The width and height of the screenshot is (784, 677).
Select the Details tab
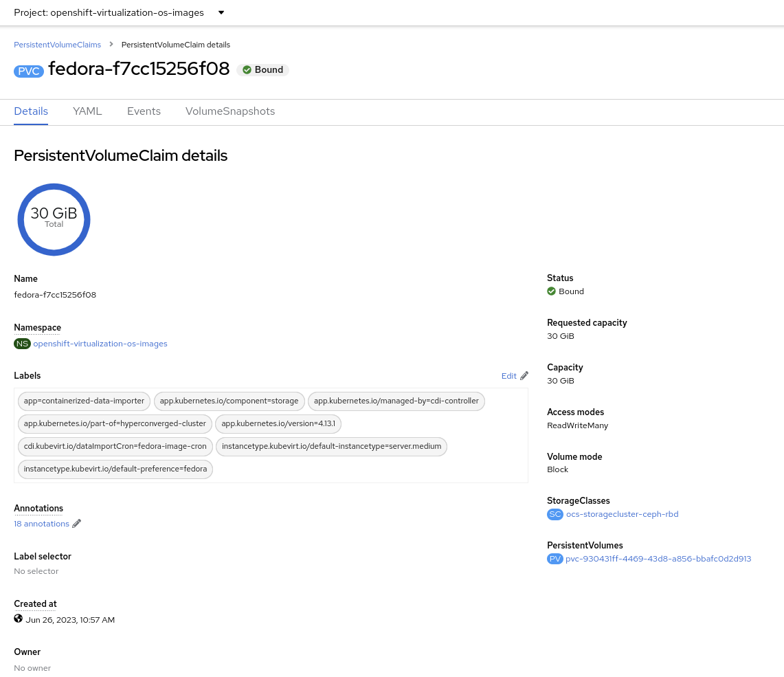31,111
